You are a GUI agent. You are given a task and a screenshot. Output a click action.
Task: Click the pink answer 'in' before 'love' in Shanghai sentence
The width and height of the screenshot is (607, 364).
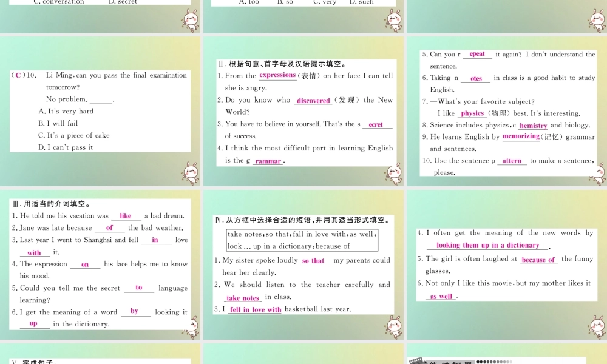[x=155, y=240]
